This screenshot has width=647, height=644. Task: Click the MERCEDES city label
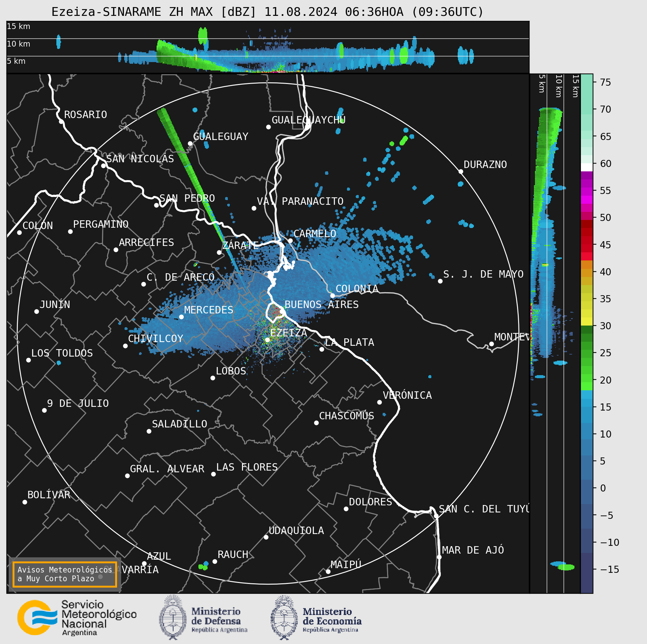pyautogui.click(x=209, y=310)
